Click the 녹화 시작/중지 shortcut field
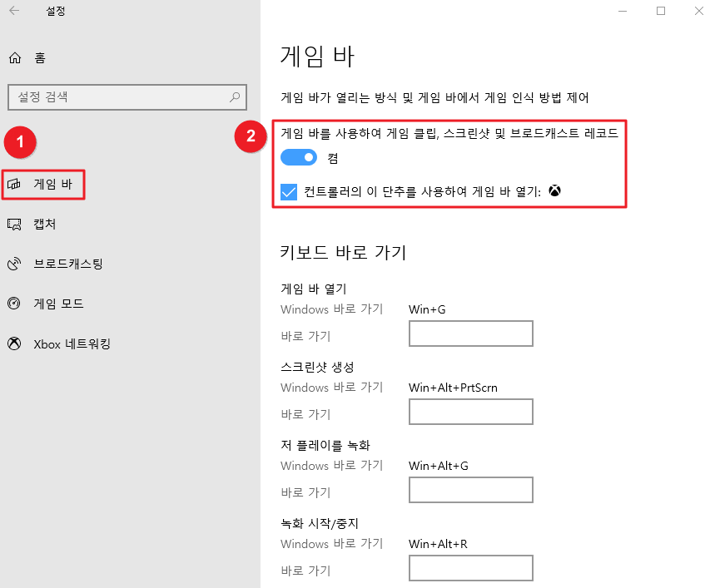 click(470, 568)
